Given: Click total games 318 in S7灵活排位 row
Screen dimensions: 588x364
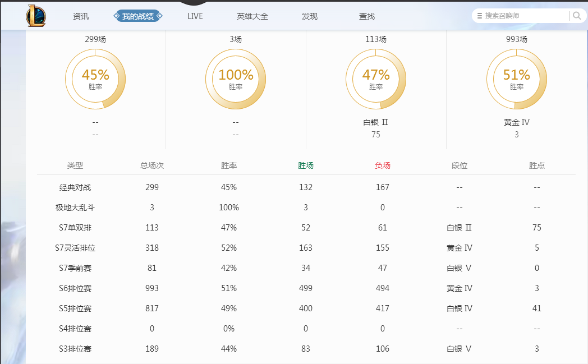Looking at the screenshot, I should (152, 248).
